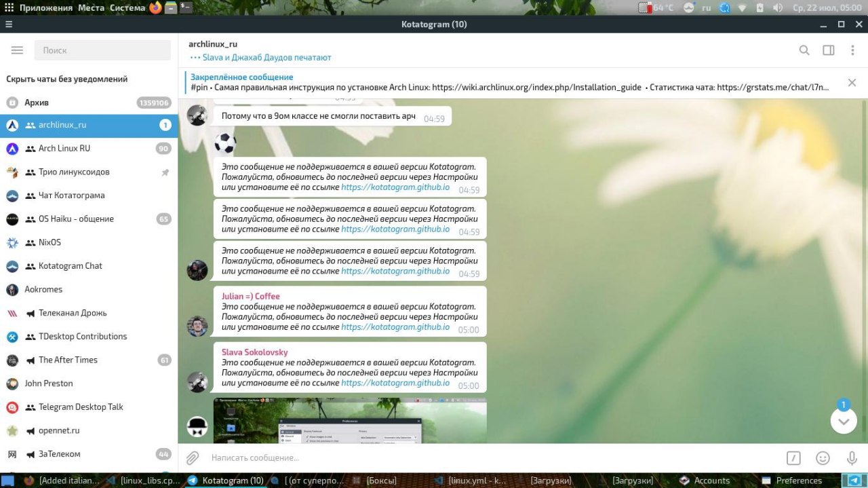Switch to the Kotatogram (10) taskbar entry
The width and height of the screenshot is (868, 488).
226,481
